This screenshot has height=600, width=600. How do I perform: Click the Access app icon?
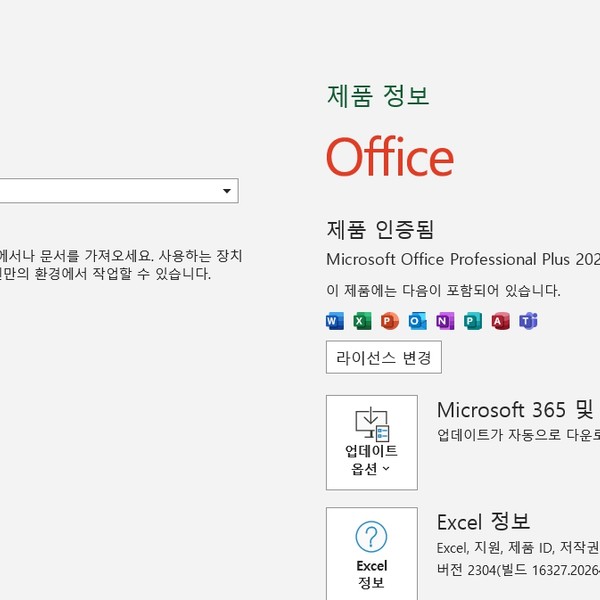[501, 321]
